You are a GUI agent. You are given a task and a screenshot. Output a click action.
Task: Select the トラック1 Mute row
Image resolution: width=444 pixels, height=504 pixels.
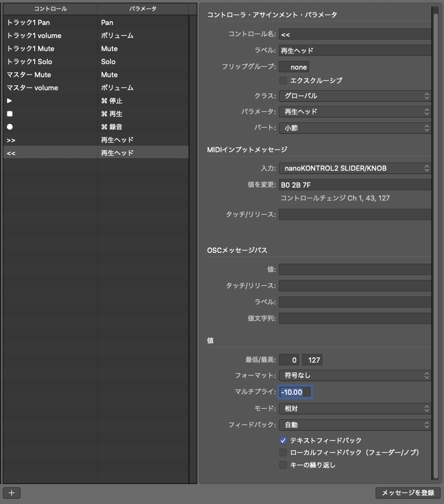point(96,48)
